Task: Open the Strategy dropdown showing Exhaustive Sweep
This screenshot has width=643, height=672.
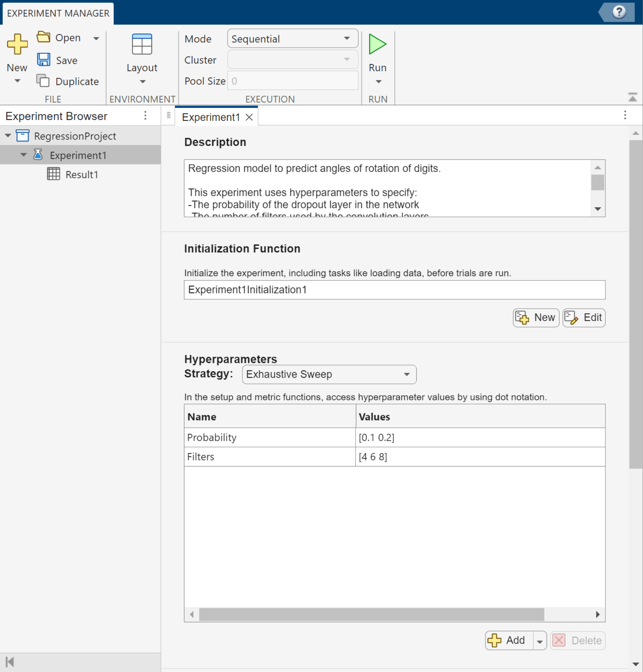Action: (329, 374)
